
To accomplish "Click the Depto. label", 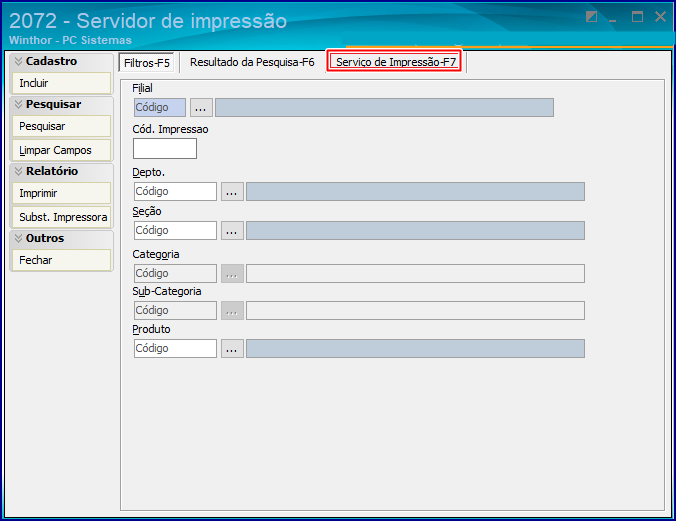I will (x=148, y=173).
